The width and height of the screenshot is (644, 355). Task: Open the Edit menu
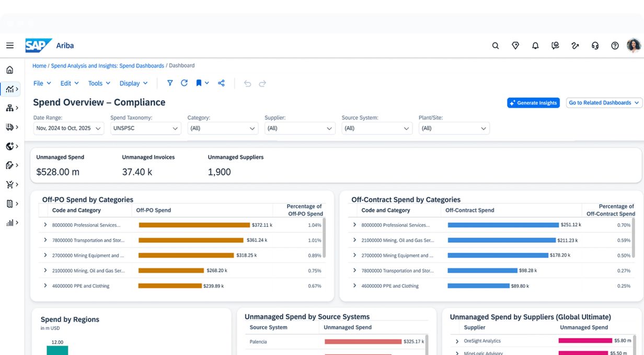point(70,83)
